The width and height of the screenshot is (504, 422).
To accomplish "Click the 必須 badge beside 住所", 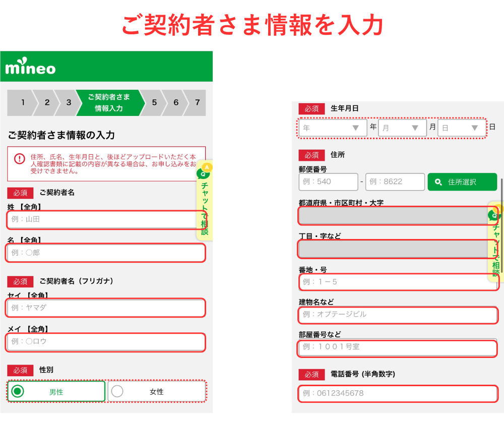I will [x=312, y=155].
